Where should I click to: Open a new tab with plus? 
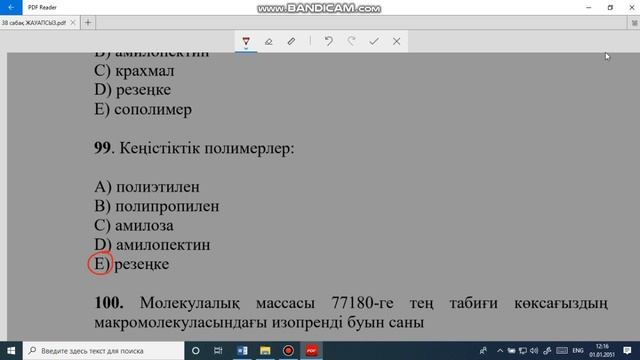pyautogui.click(x=88, y=22)
